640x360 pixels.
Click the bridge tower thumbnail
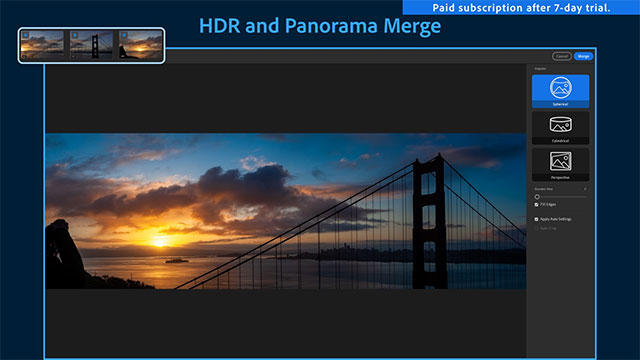(x=91, y=45)
